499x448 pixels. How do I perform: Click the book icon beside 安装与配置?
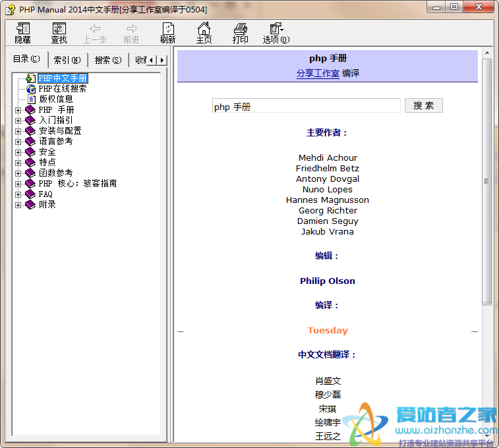[x=30, y=130]
